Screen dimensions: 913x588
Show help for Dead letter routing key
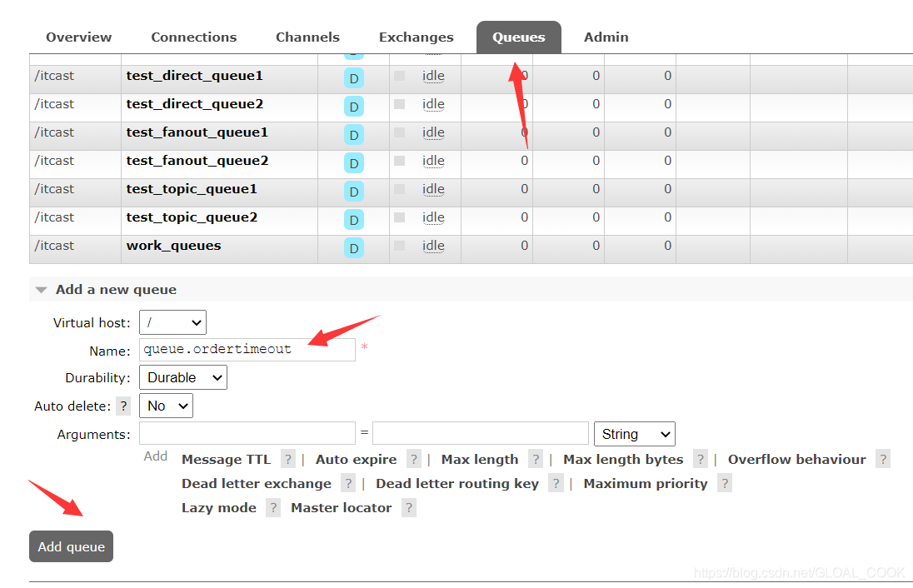tap(556, 483)
